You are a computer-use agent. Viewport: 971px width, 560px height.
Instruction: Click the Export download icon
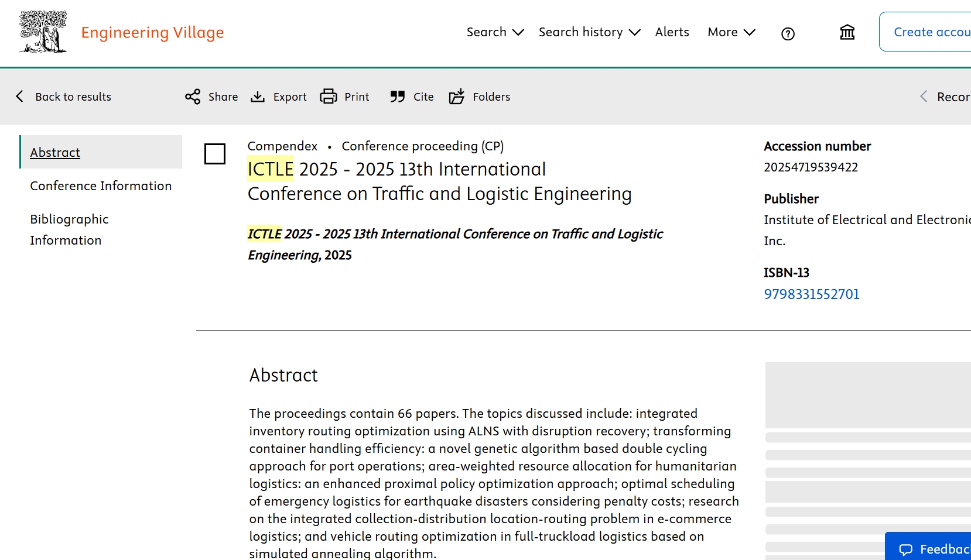[x=258, y=97]
